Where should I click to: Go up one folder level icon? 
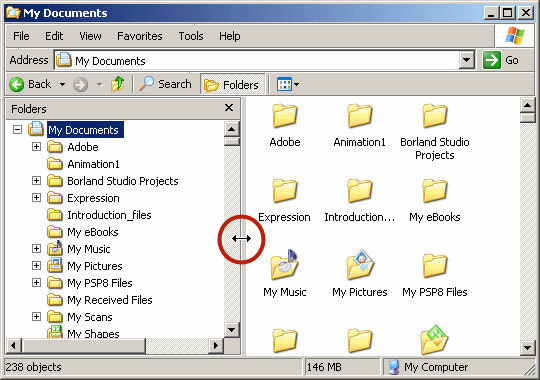[x=118, y=84]
